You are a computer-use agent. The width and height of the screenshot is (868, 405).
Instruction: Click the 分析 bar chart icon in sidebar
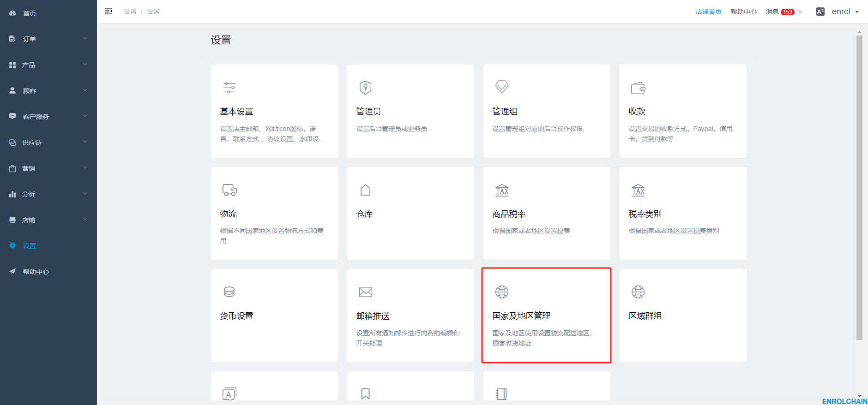click(12, 194)
